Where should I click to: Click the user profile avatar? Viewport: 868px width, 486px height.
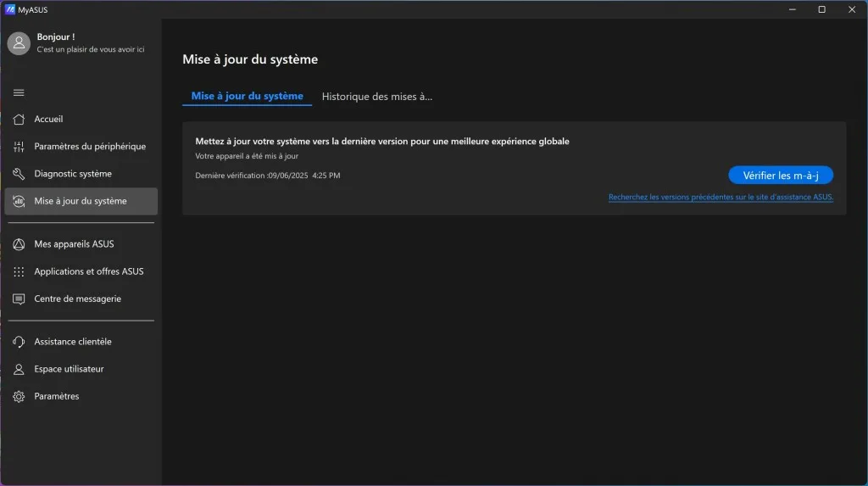coord(19,43)
